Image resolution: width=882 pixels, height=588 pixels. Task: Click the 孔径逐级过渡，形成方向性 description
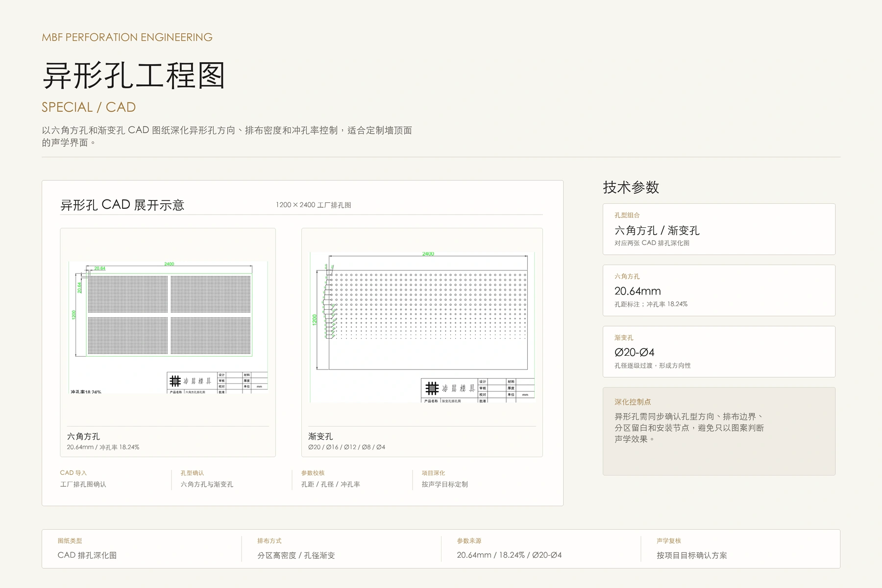coord(653,366)
